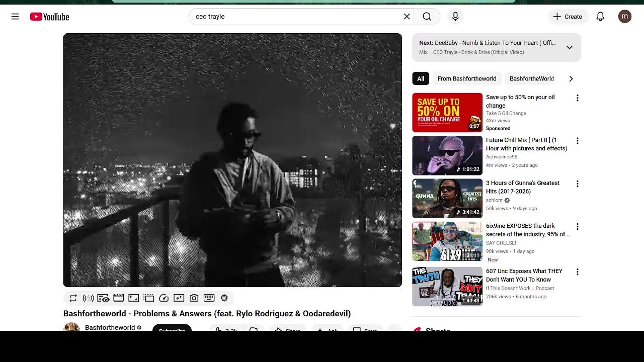Start voice search with the microphone

pos(455,17)
